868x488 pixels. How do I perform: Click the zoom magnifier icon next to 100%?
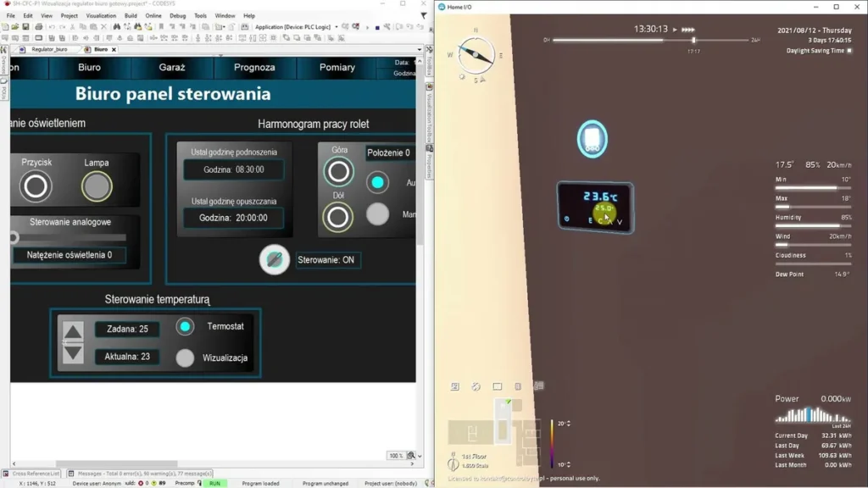click(x=411, y=455)
